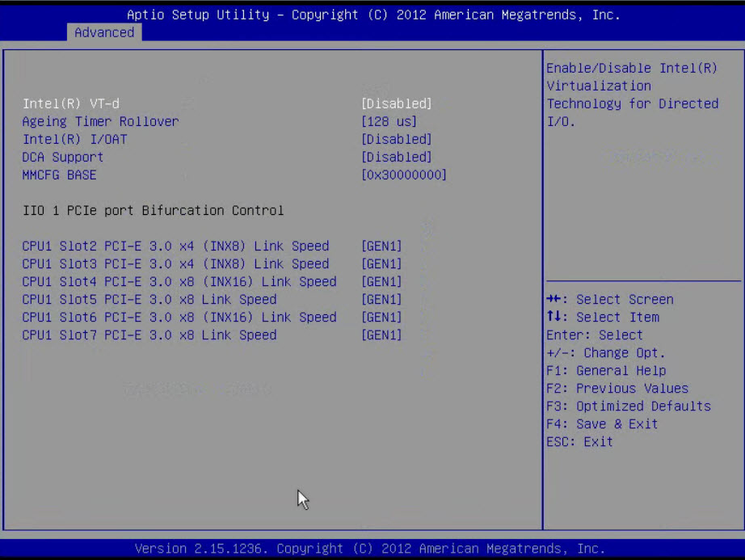Select CPU1 Slot3 PCI-E 3.0 x4 Link Speed
This screenshot has width=745, height=560.
175,263
